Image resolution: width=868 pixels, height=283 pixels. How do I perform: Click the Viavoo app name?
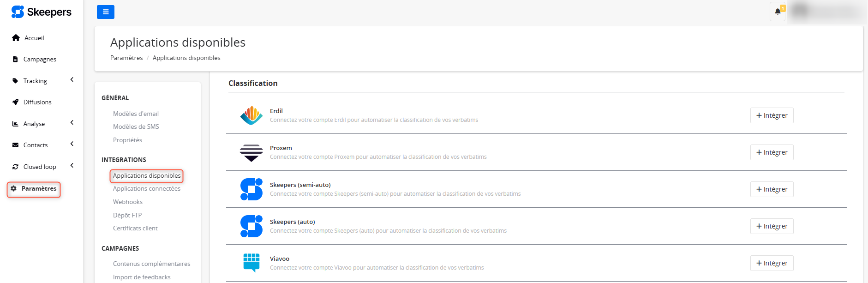coord(280,259)
